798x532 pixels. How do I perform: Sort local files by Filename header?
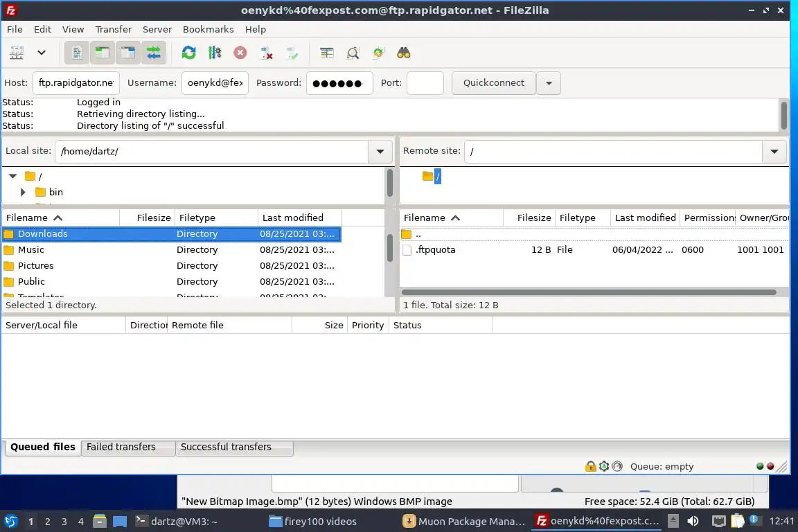[x=60, y=218]
